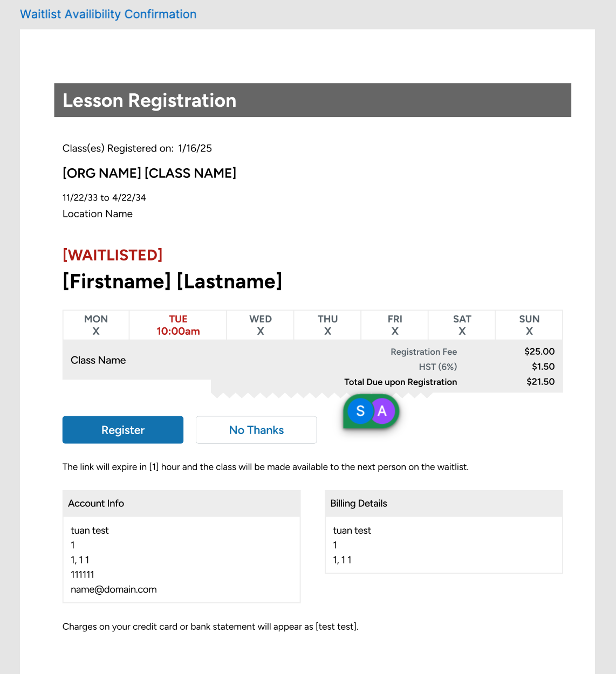Click the Register button

click(123, 430)
